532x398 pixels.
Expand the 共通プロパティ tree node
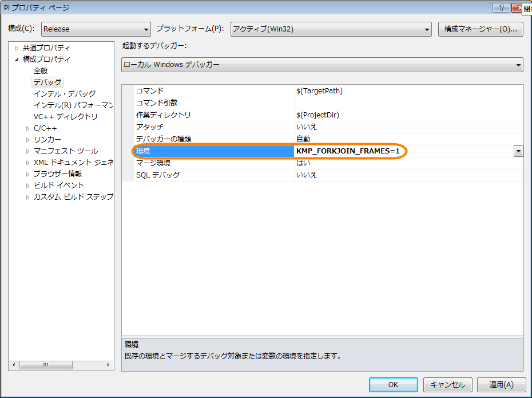(17, 48)
